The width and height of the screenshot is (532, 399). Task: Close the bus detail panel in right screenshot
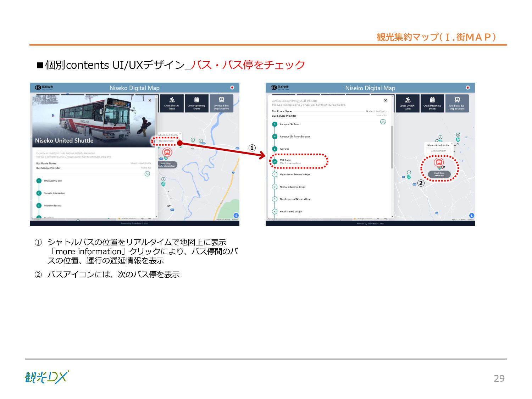(x=386, y=100)
